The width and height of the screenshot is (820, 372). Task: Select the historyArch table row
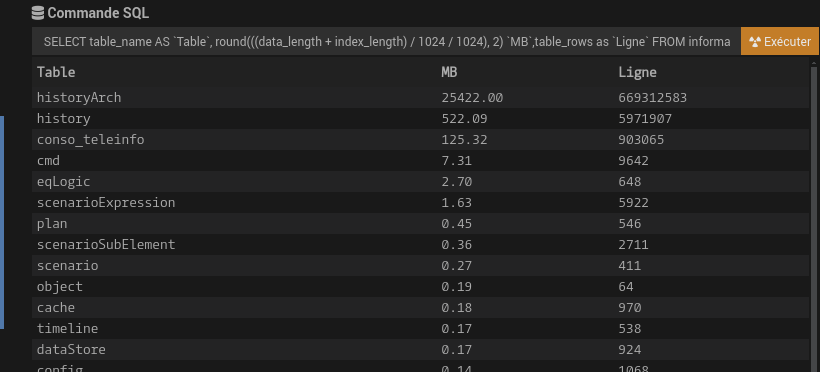pos(420,98)
